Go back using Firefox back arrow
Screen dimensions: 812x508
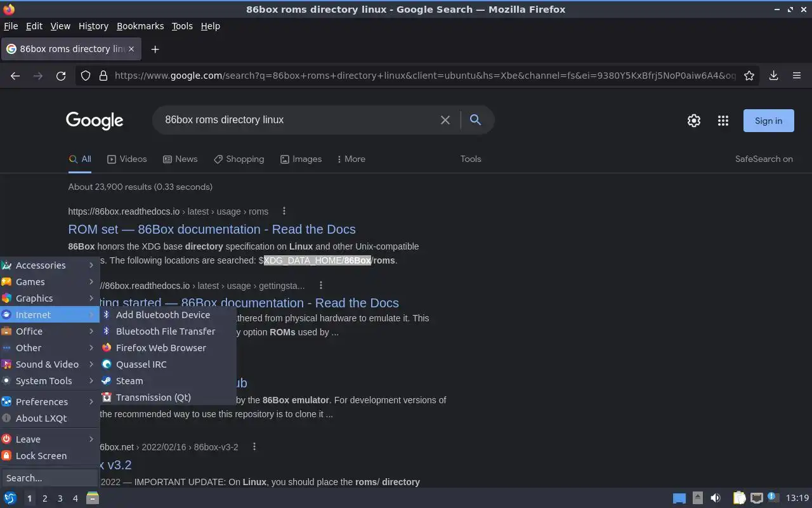click(x=15, y=76)
